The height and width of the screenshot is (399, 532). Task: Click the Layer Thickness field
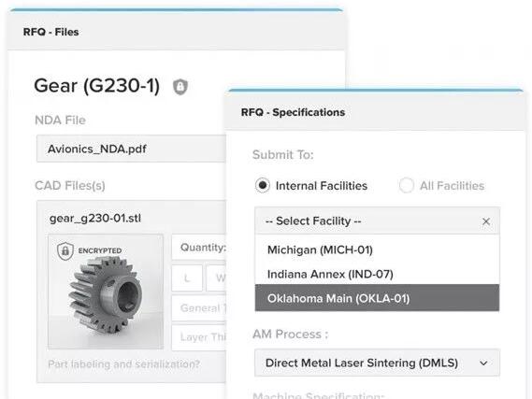[x=199, y=337]
